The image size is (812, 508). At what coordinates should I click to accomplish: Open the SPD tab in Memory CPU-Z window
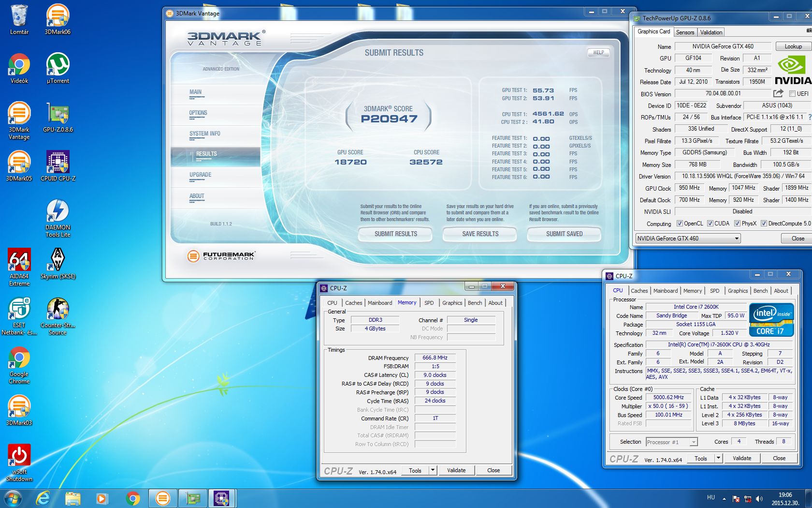tap(429, 303)
